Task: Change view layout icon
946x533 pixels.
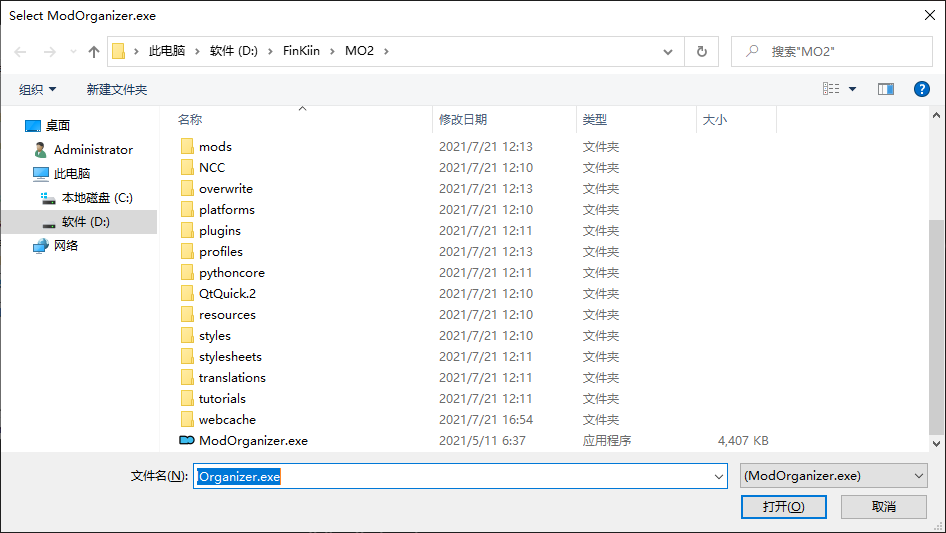Action: point(831,89)
